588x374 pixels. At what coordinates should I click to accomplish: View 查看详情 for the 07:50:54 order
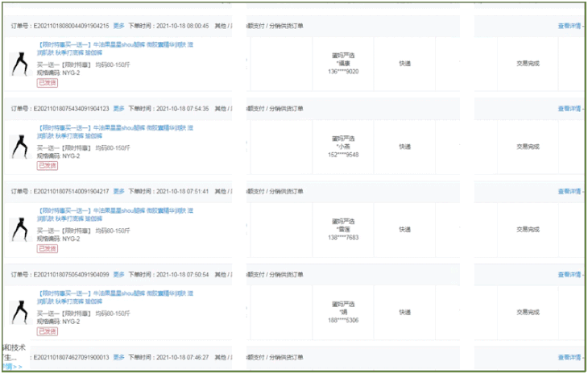coord(570,274)
